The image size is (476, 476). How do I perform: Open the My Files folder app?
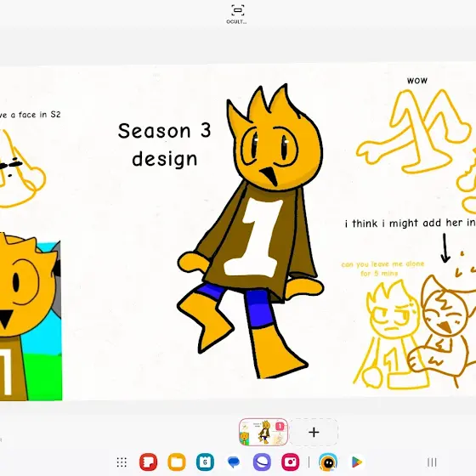[177, 462]
